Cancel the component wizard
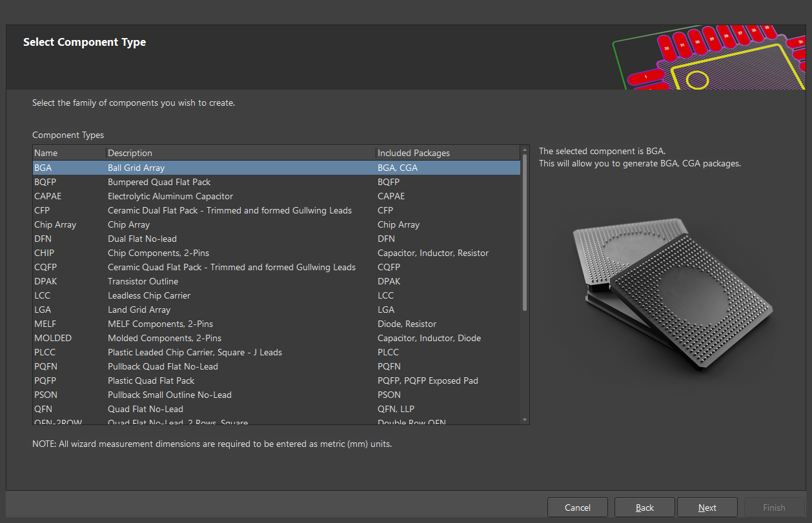 tap(577, 508)
